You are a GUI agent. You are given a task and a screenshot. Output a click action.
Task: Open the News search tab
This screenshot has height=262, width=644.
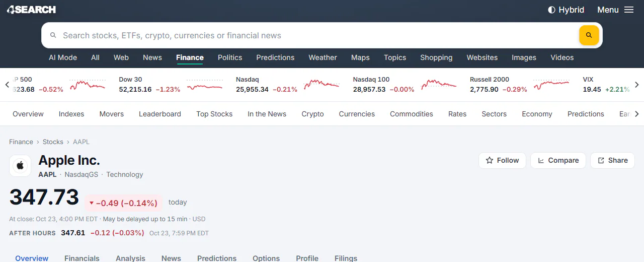[x=152, y=57]
